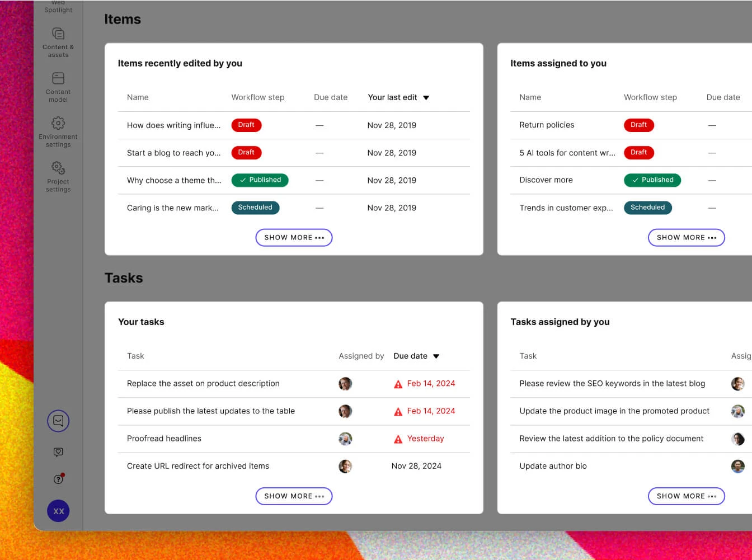The image size is (752, 560).
Task: Open the XX user profile avatar
Action: point(58,511)
